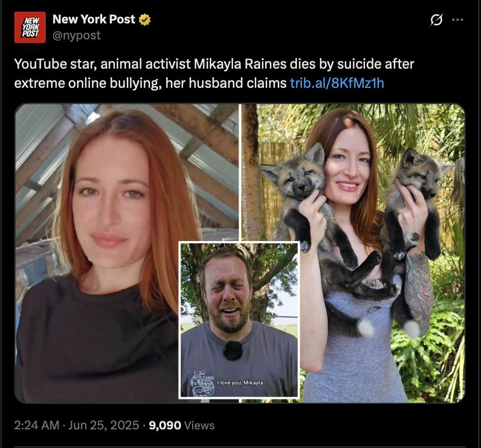Click the gold verified badge
The image size is (481, 448).
click(145, 20)
